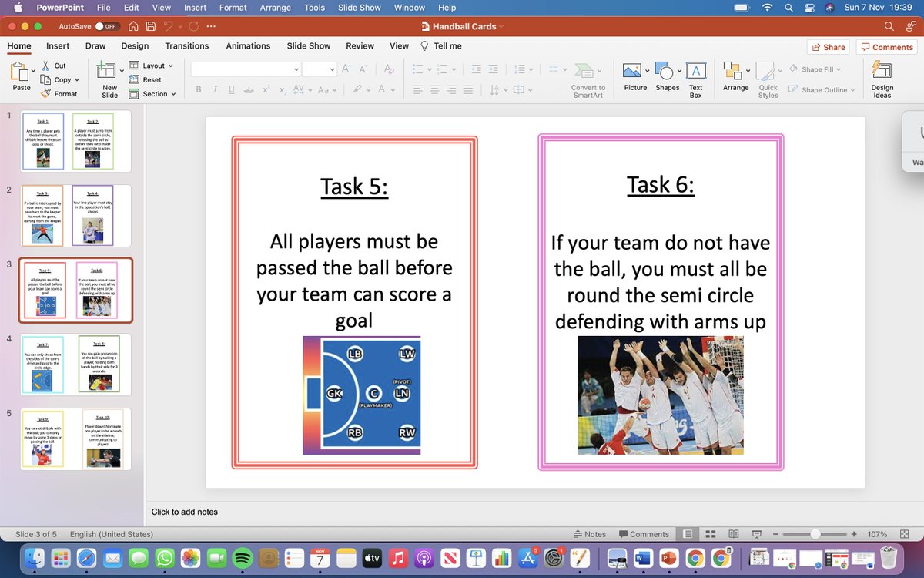
Task: Select slide 1 thumbnail
Action: (x=76, y=141)
